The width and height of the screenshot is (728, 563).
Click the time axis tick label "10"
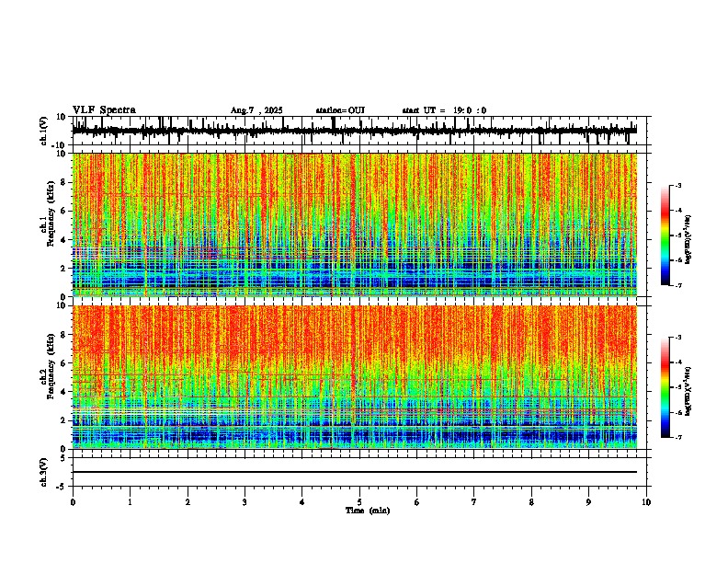pyautogui.click(x=646, y=502)
